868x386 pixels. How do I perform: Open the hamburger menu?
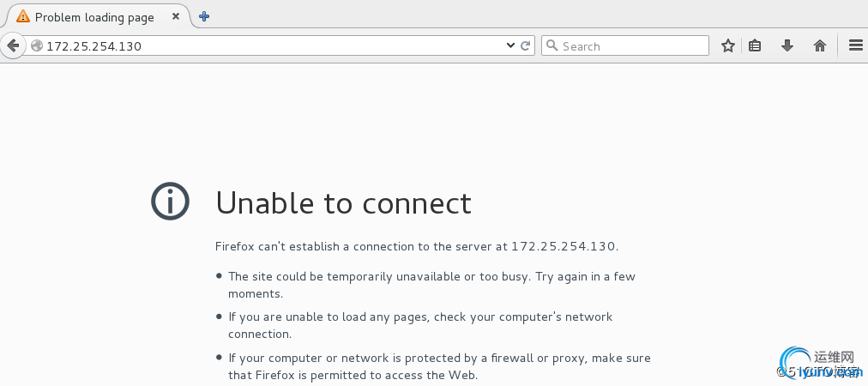point(856,46)
